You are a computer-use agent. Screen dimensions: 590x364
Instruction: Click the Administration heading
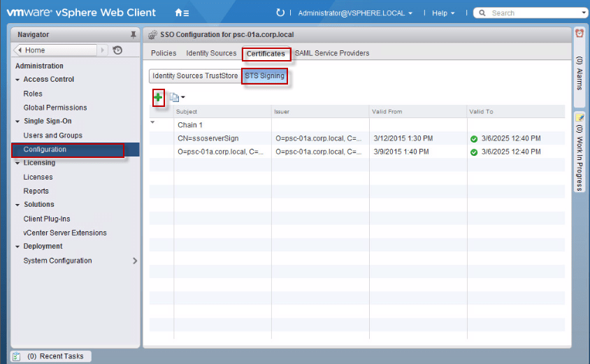pos(39,66)
